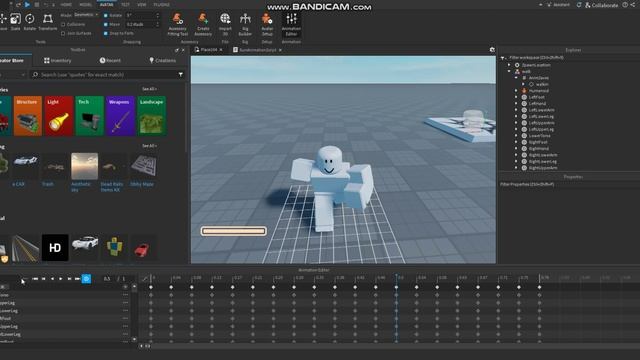
Task: Open the HD asset thumbnail
Action: coord(55,247)
